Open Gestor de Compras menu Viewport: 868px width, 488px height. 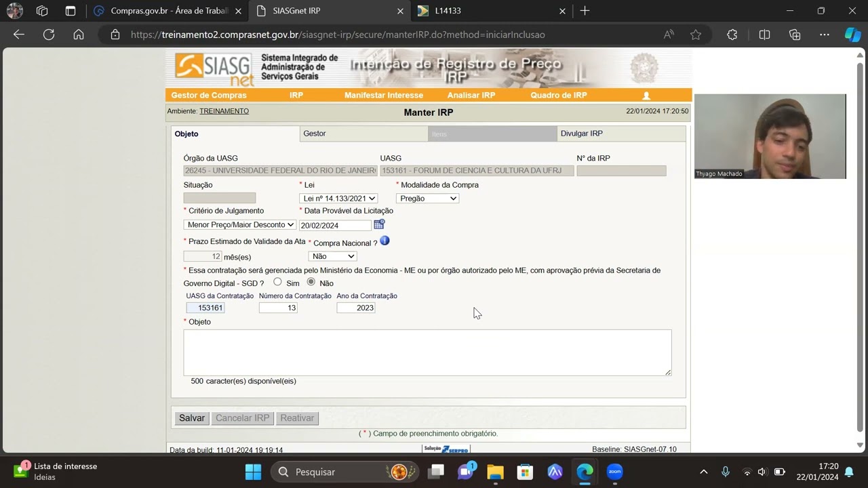[x=209, y=96]
